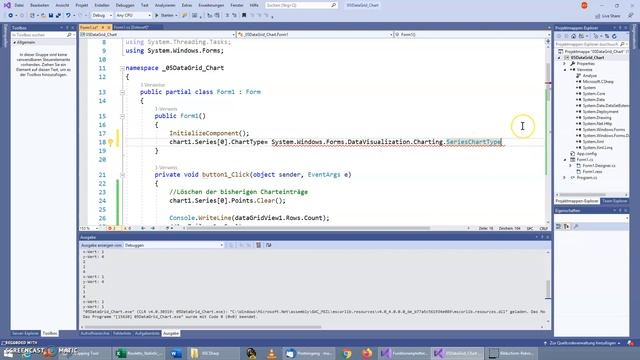
Task: Click the Undo arrow icon
Action: point(68,16)
